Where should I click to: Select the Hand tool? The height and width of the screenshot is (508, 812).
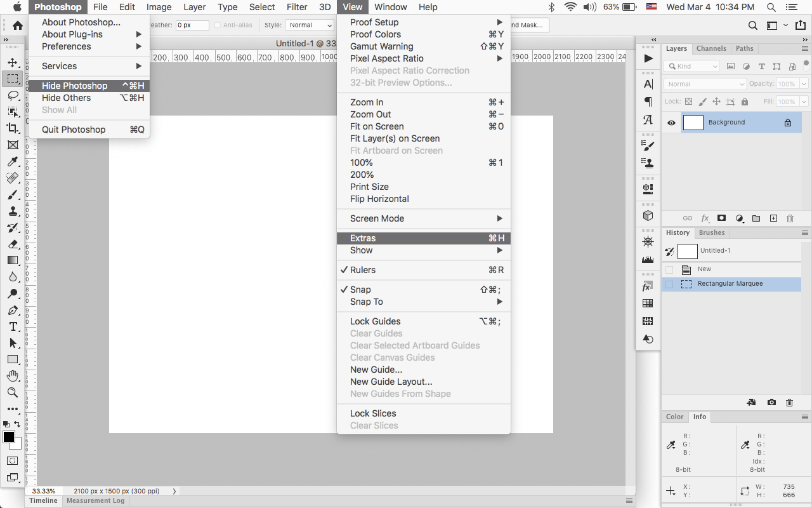(x=12, y=376)
